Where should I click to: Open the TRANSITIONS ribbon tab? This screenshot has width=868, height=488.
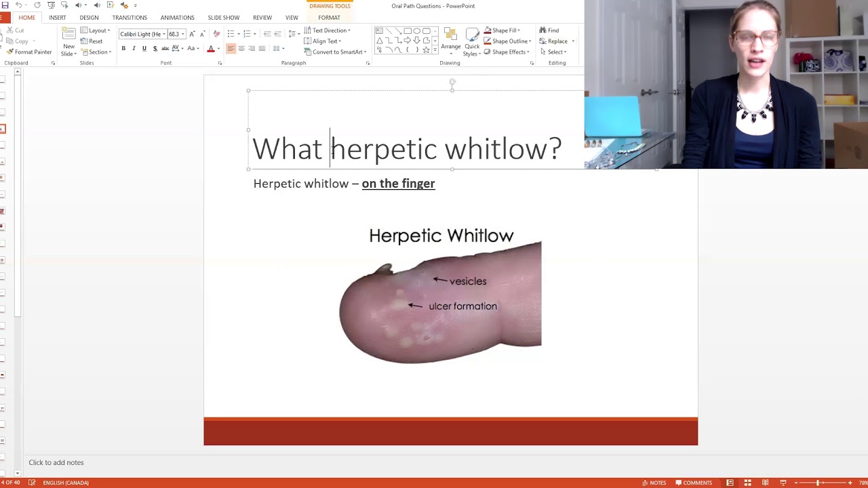(x=130, y=18)
